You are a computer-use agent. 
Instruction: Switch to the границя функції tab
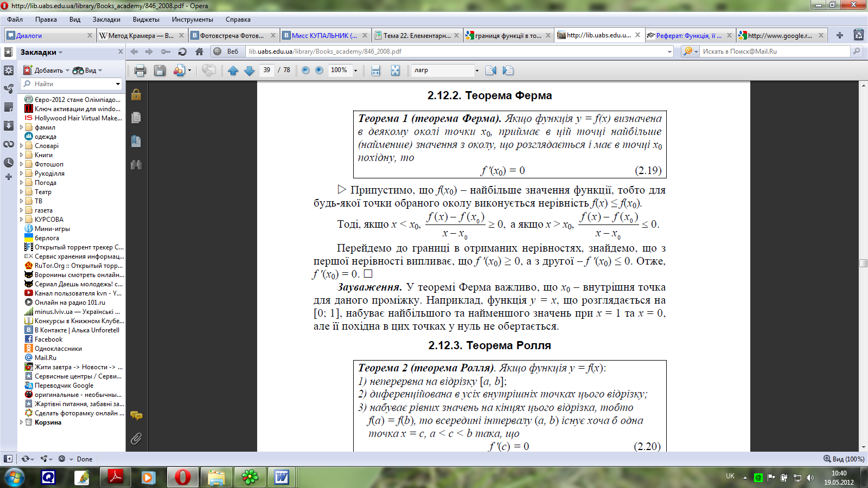[508, 36]
